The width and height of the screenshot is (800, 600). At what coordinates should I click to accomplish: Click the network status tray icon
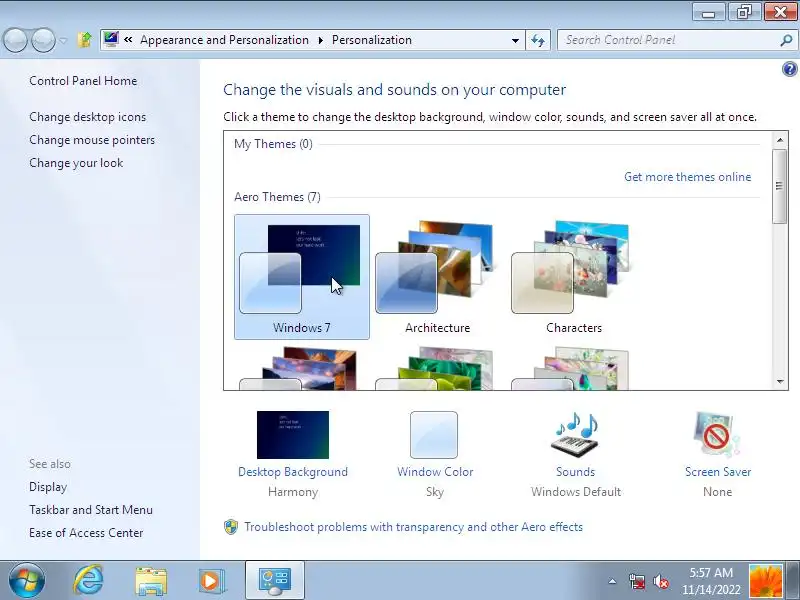tap(636, 582)
